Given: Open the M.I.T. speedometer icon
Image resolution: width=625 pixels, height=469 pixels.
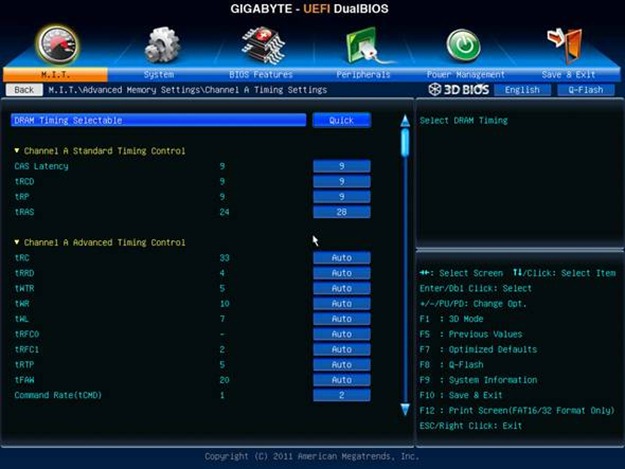Looking at the screenshot, I should click(x=57, y=45).
